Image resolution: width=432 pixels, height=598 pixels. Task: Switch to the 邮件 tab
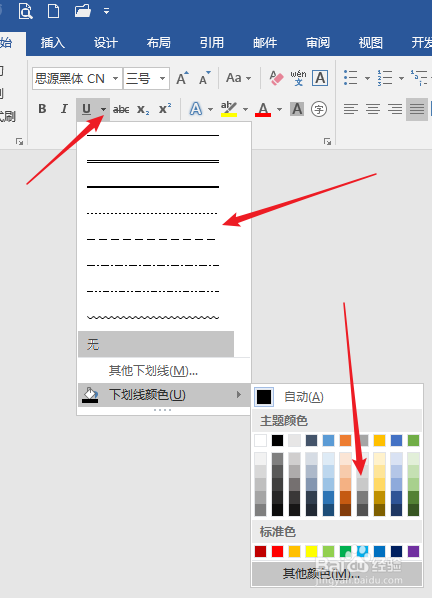click(x=265, y=43)
